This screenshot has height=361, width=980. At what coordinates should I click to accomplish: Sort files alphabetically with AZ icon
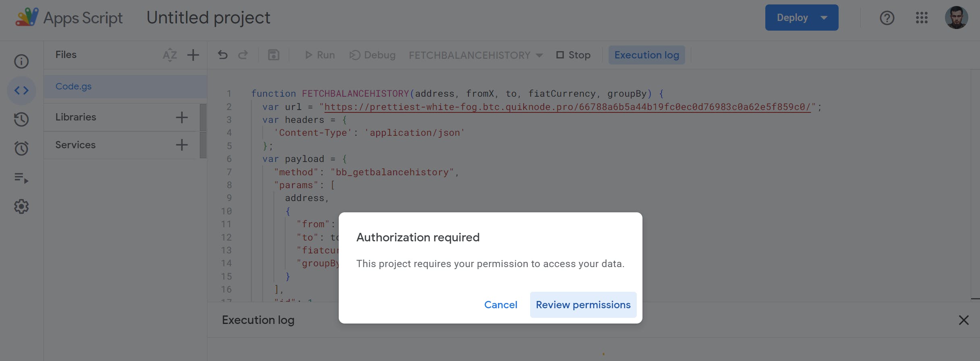tap(170, 55)
